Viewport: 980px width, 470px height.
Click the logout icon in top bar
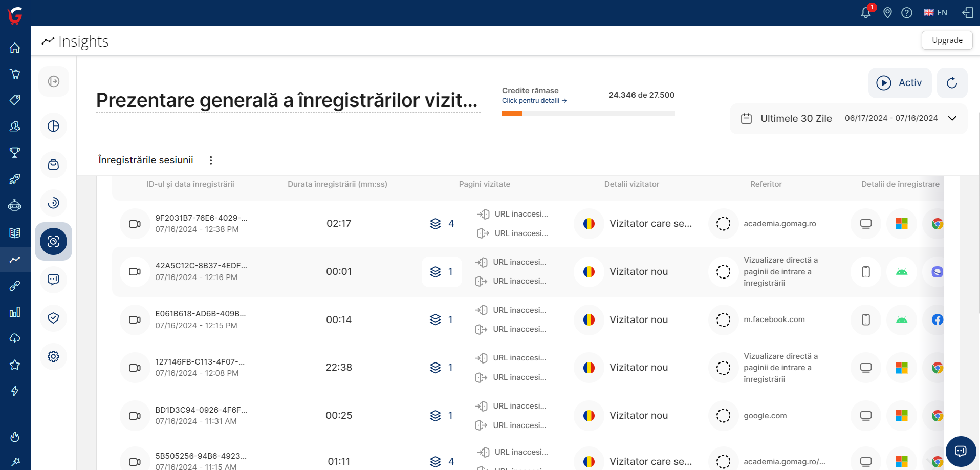(967, 13)
